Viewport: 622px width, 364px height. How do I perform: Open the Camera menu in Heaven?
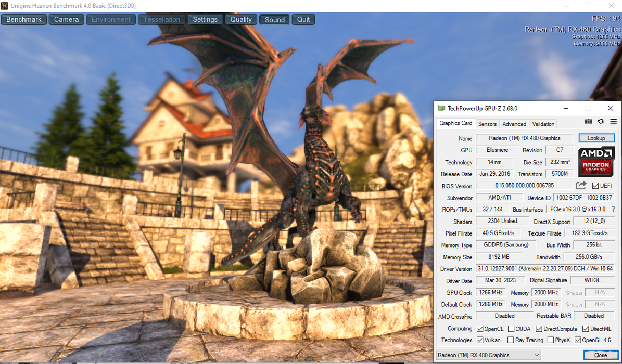point(66,19)
